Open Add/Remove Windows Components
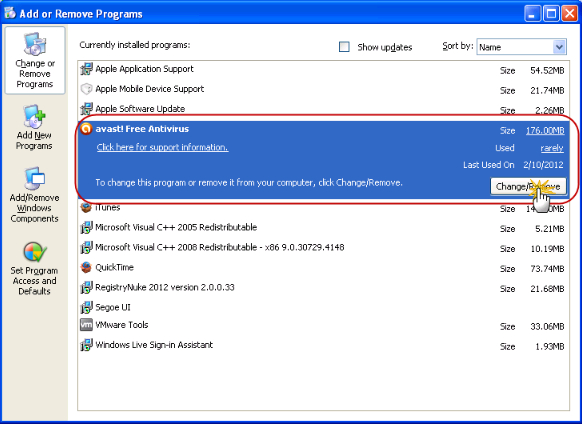This screenshot has height=424, width=582. point(34,195)
